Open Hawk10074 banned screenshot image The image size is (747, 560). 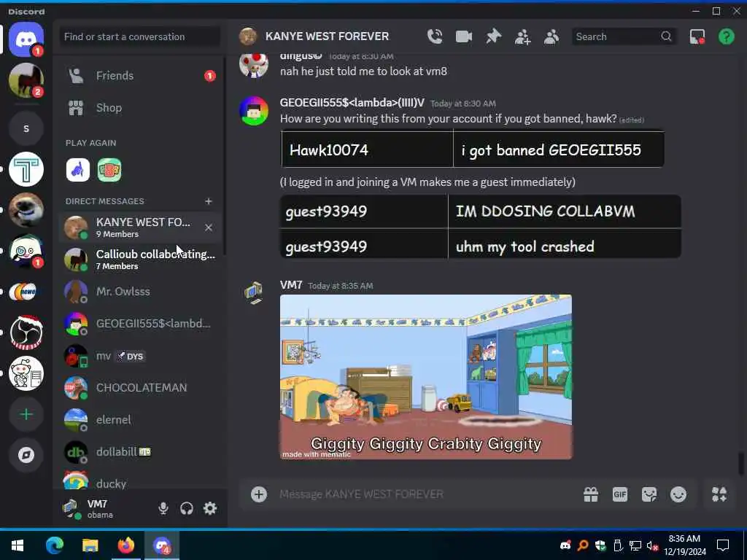[472, 149]
